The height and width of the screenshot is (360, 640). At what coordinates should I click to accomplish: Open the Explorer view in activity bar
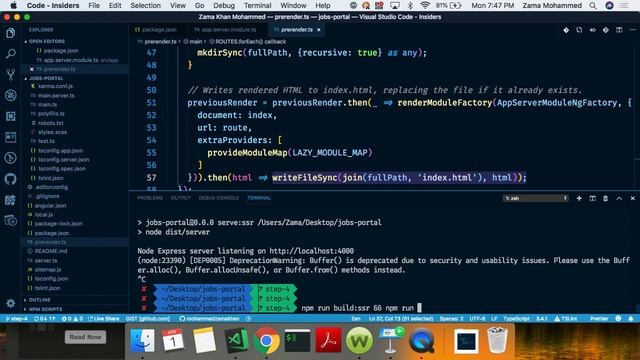[x=11, y=33]
